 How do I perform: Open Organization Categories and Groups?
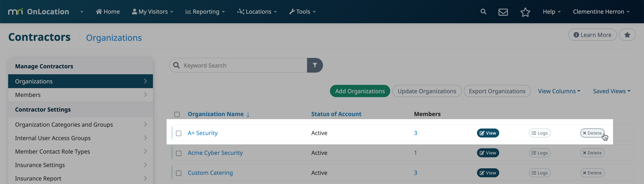point(80,124)
